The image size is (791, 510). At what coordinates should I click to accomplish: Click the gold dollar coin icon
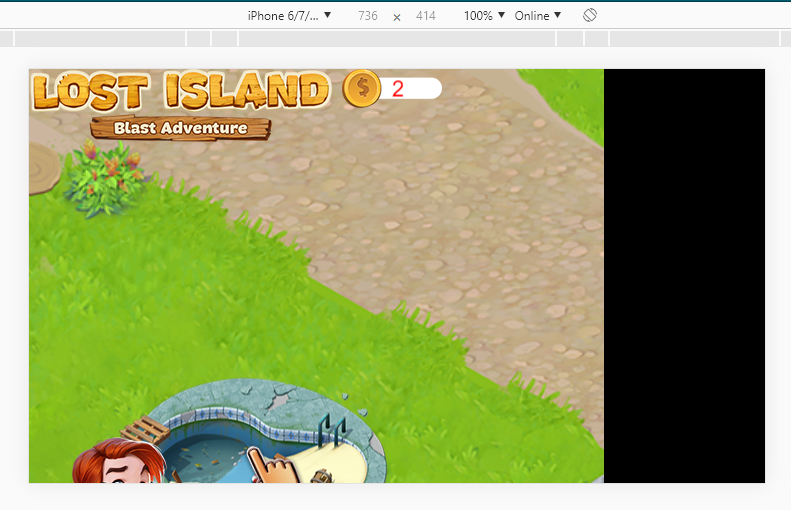[x=362, y=88]
